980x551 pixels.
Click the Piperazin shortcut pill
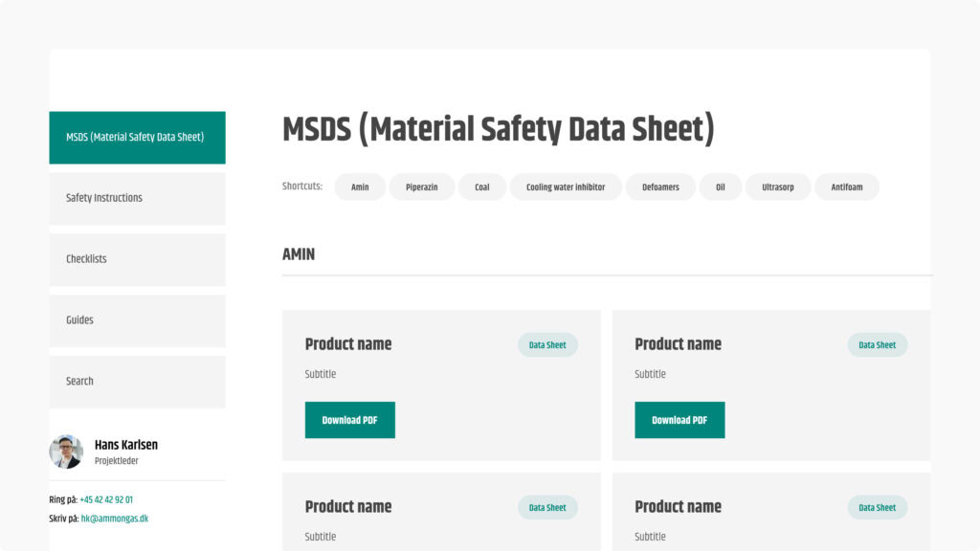(422, 187)
